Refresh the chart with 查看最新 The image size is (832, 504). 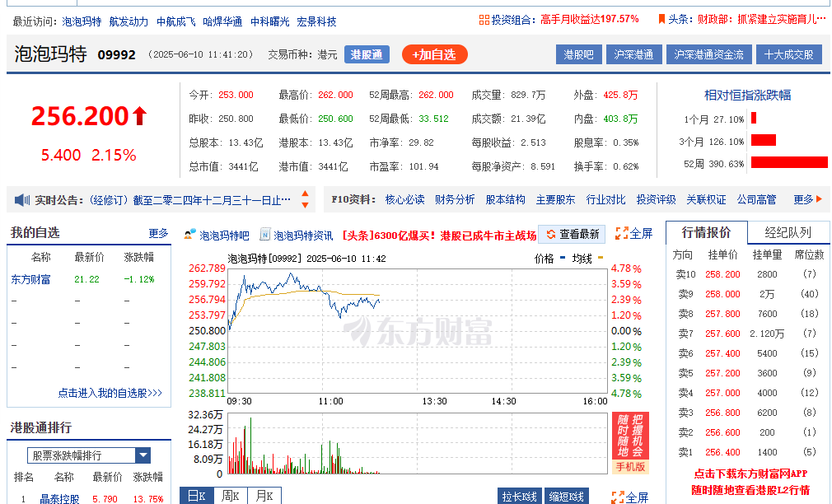tap(572, 234)
